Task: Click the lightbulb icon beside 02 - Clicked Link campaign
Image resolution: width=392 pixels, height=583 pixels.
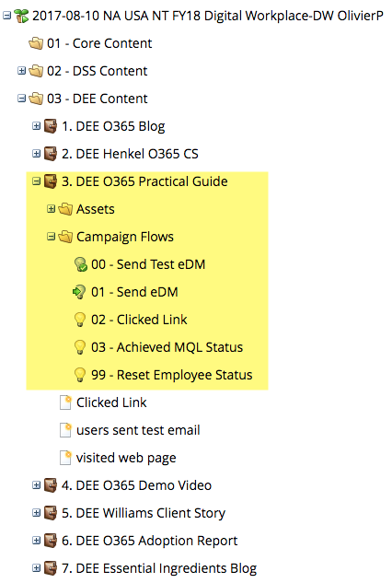Action: [x=80, y=320]
